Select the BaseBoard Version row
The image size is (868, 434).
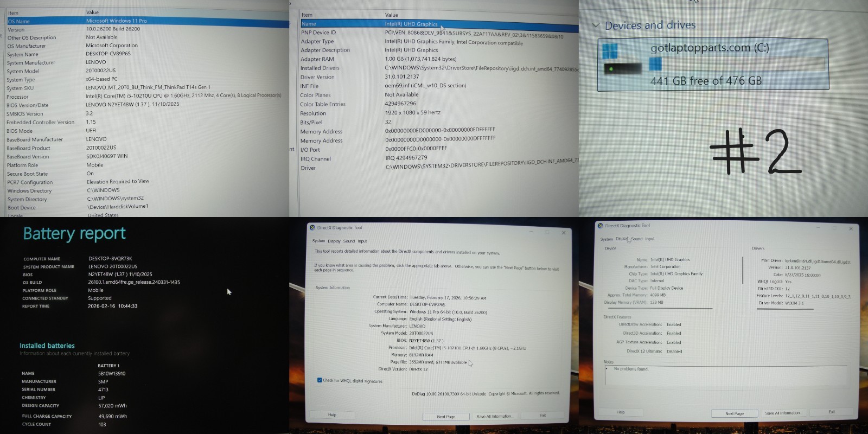(148, 156)
